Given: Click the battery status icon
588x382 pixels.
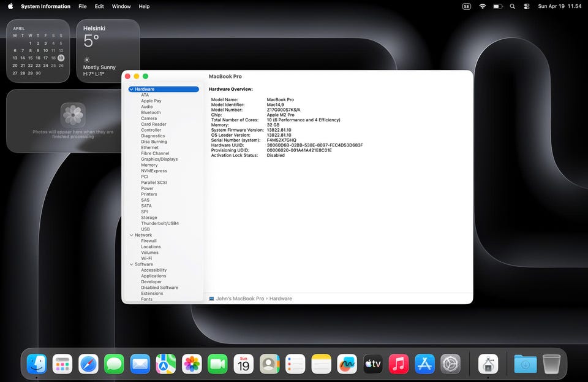Looking at the screenshot, I should [497, 6].
